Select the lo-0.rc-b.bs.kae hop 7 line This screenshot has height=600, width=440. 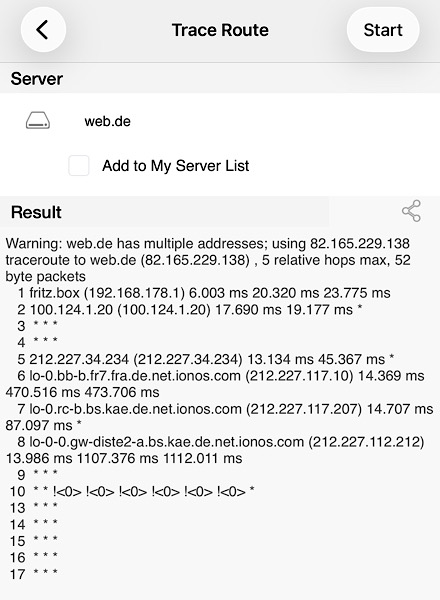tap(219, 417)
